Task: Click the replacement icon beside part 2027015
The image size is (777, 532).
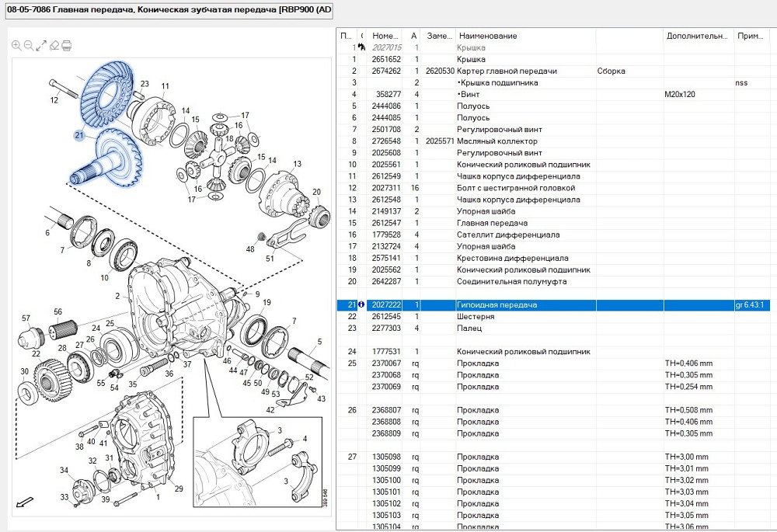Action: [361, 47]
